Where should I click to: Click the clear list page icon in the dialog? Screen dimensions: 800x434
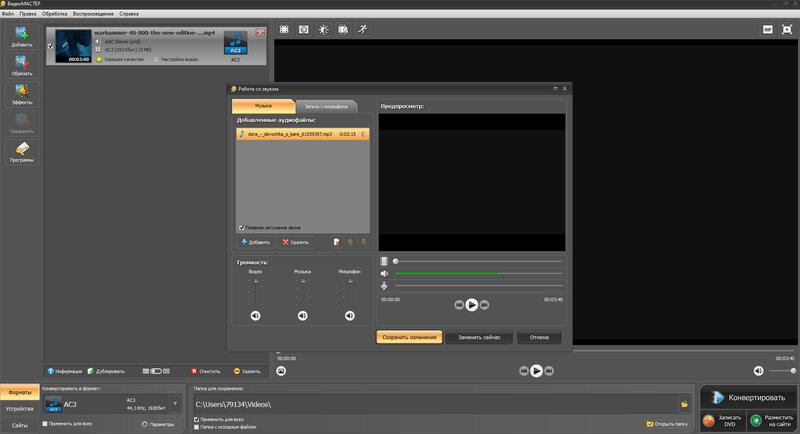tap(337, 242)
